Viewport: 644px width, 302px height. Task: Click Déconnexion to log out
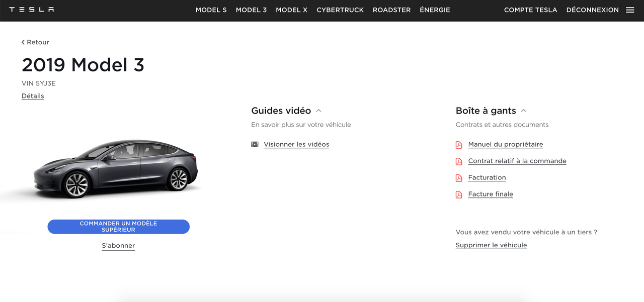tap(592, 10)
